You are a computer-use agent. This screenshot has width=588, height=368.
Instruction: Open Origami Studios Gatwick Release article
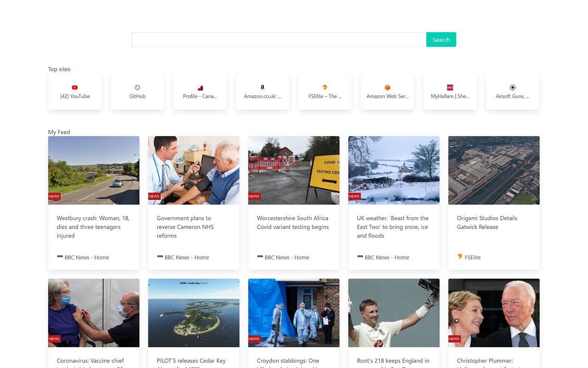(487, 223)
